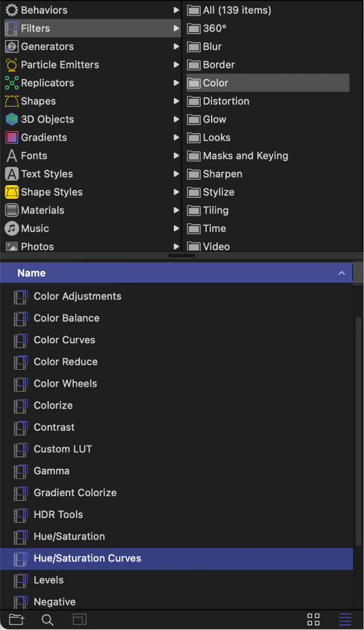Switch to list view at the bottom
The height and width of the screenshot is (630, 364).
344,619
